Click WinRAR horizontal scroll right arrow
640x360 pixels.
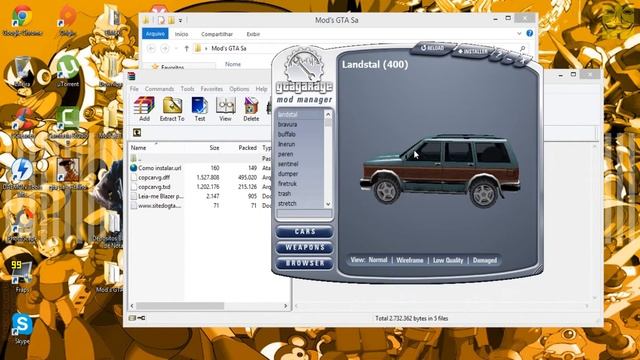pyautogui.click(x=285, y=306)
